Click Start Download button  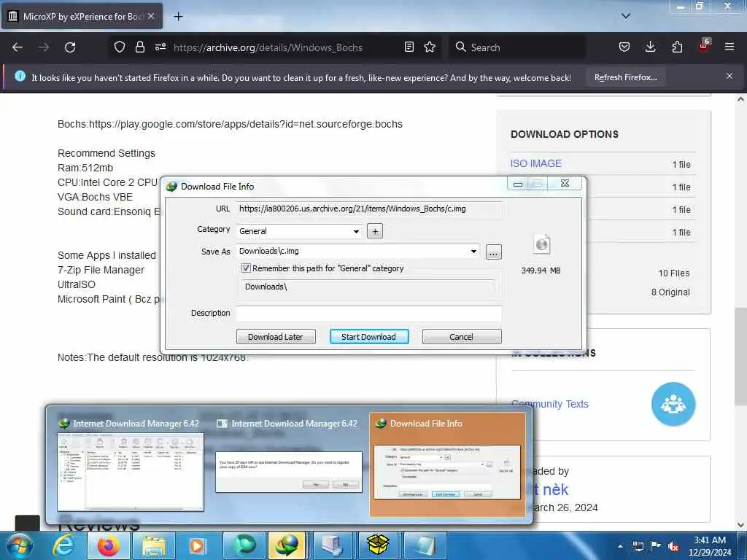[368, 337]
